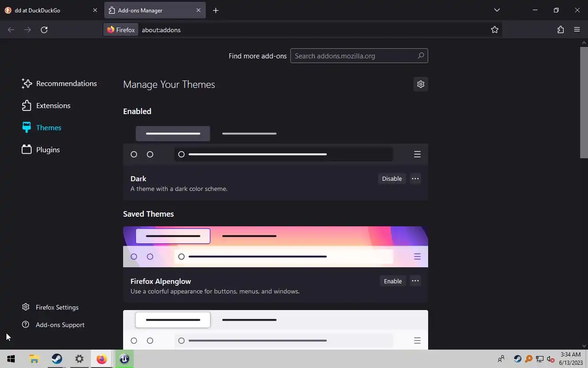The width and height of the screenshot is (588, 368).
Task: Open the Recommendations section
Action: coord(59,83)
